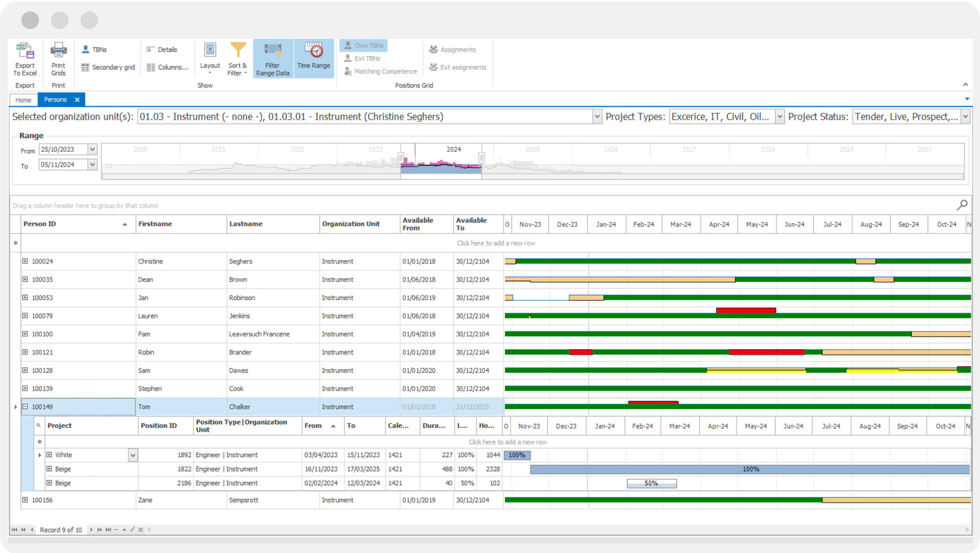Open the Sort & Filter menu

pos(237,59)
